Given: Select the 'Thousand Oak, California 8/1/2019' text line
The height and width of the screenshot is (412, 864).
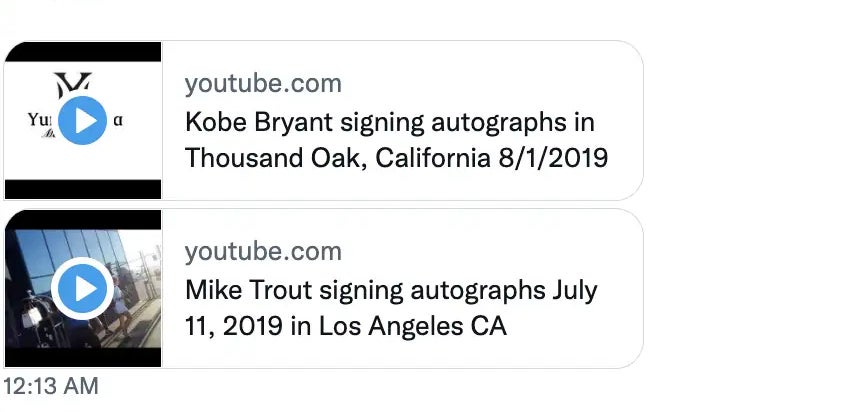Looking at the screenshot, I should coord(396,158).
